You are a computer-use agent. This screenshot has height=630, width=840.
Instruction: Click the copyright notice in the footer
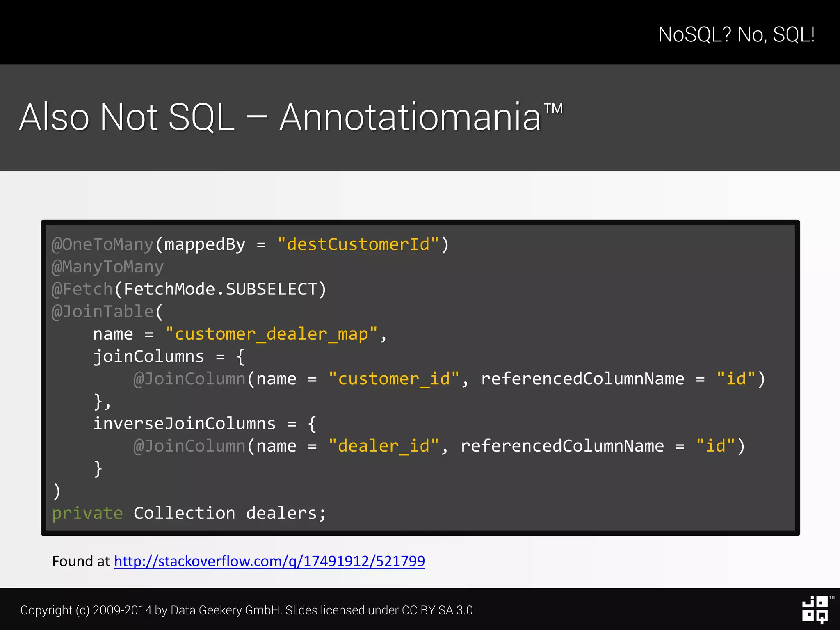(247, 610)
